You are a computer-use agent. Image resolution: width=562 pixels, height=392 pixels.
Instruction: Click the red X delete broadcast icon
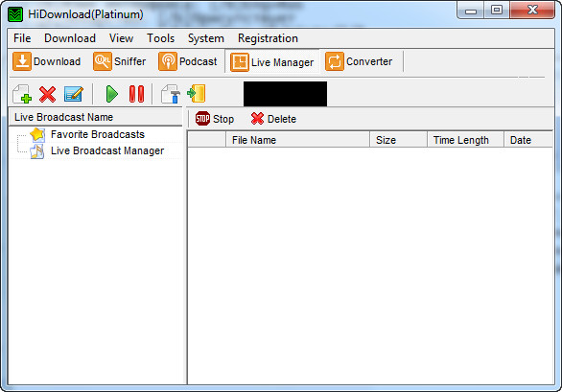[47, 94]
